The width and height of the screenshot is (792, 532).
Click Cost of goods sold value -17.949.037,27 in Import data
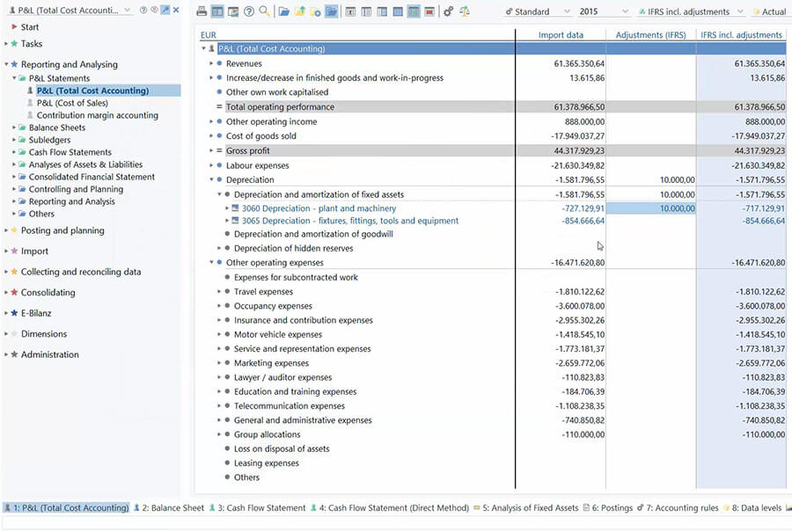pos(577,135)
